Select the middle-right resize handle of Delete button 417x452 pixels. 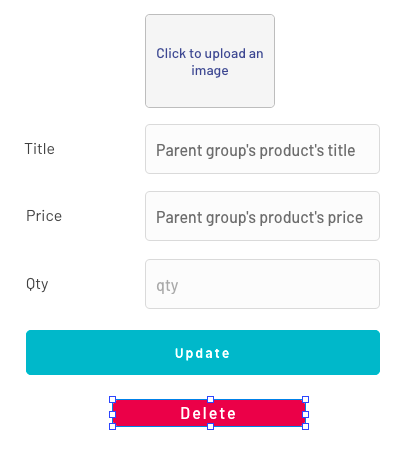(305, 414)
